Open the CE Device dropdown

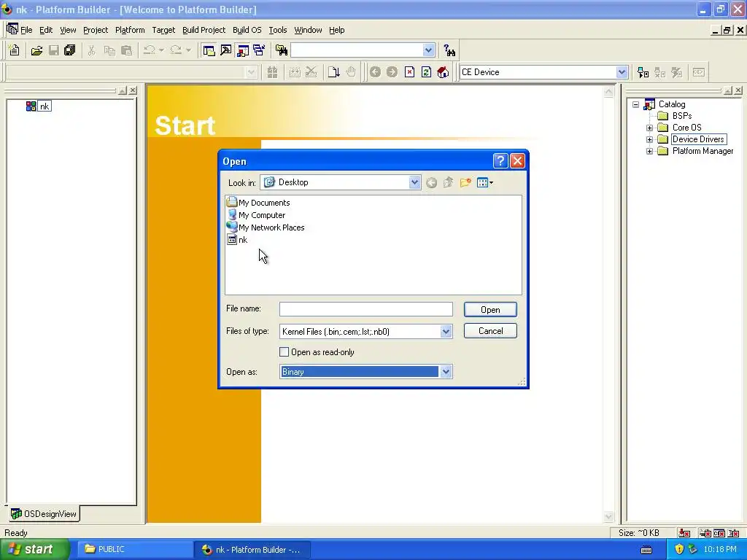[622, 72]
